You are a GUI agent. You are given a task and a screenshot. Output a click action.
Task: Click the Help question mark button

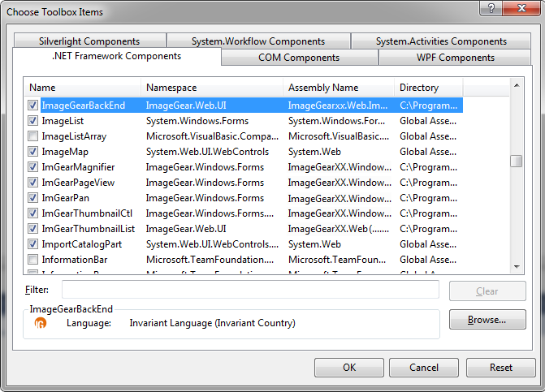tap(491, 7)
